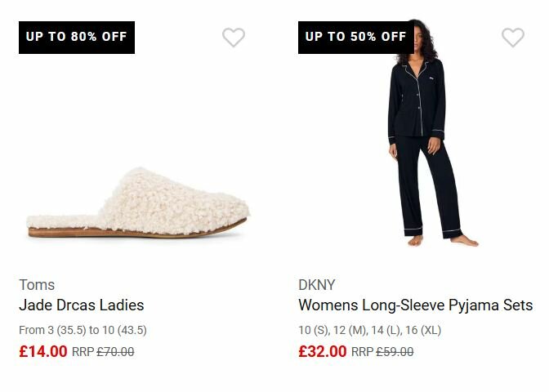This screenshot has width=549, height=392.
Task: Click the crossed-out RRP £70.00
Action: point(115,352)
